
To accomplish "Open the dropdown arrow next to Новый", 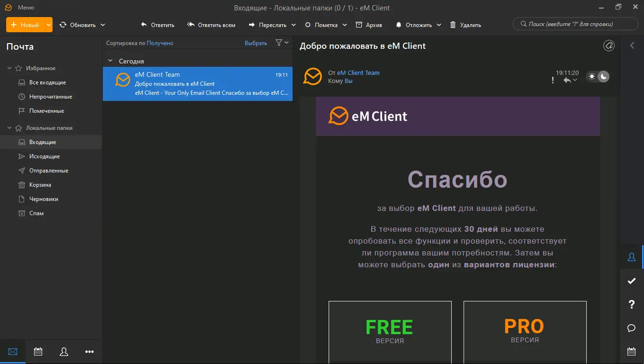I will [x=49, y=25].
